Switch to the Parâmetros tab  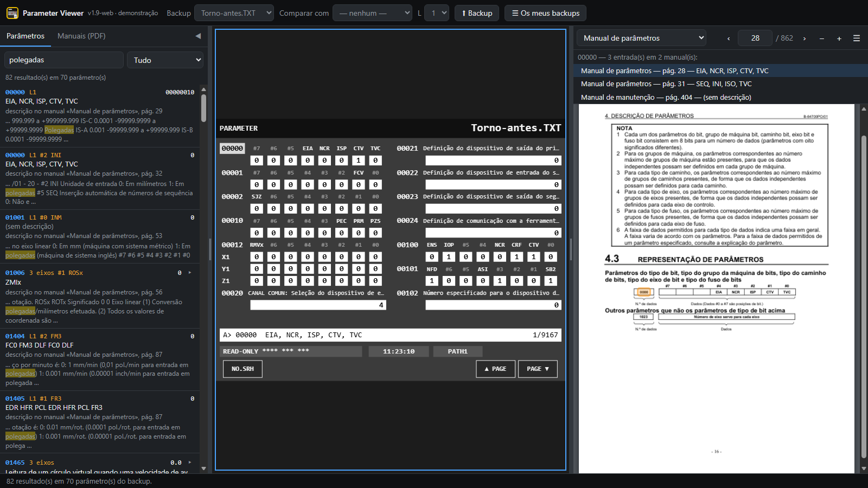25,36
